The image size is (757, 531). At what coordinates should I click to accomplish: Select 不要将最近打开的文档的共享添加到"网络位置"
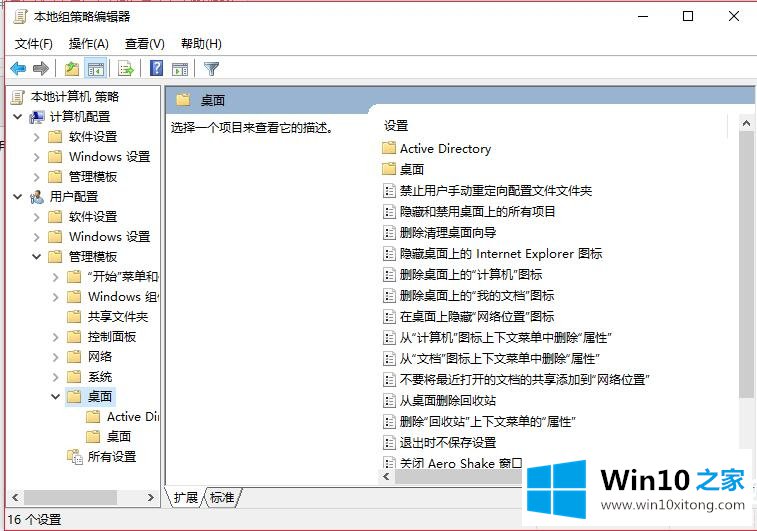pos(524,379)
